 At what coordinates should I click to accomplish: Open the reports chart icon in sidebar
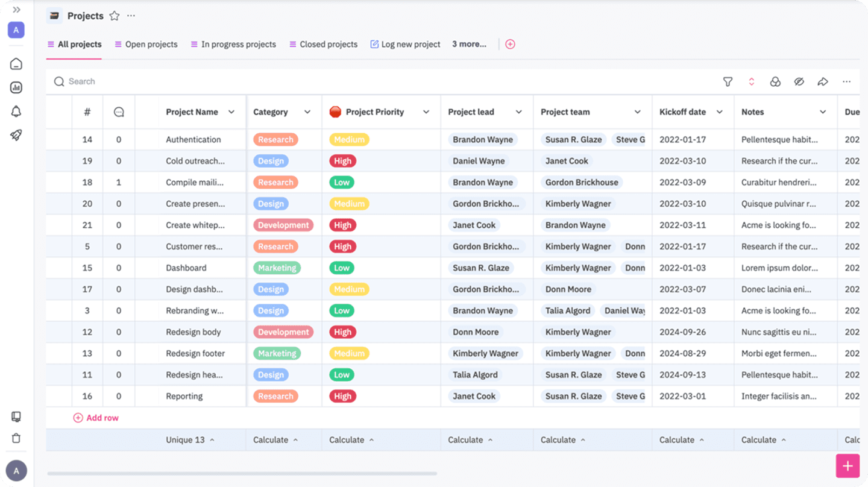point(16,87)
